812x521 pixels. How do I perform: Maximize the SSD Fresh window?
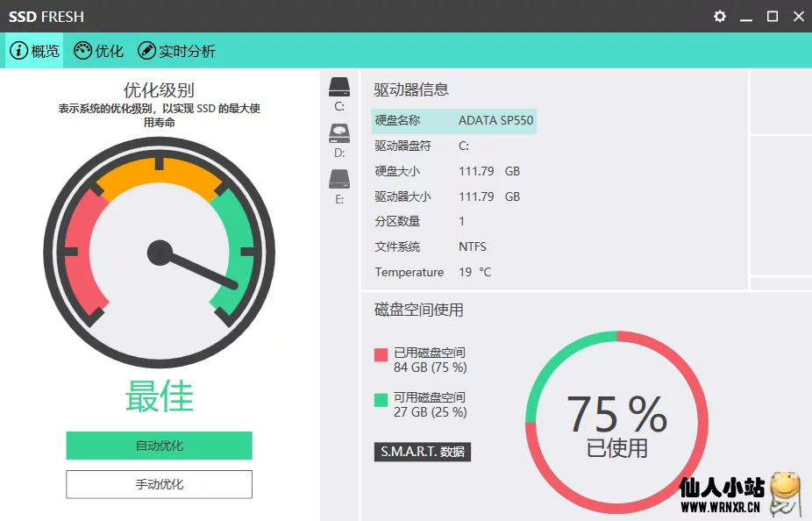(773, 17)
